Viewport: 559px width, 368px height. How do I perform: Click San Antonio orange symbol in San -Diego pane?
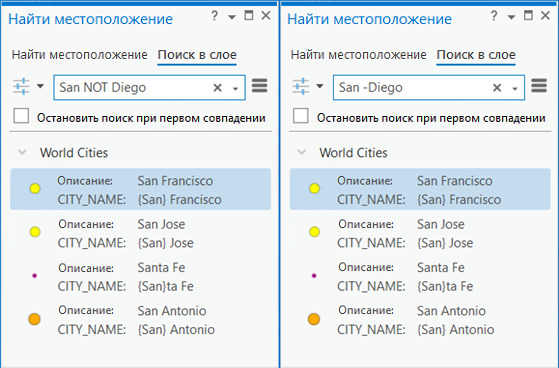[x=314, y=319]
